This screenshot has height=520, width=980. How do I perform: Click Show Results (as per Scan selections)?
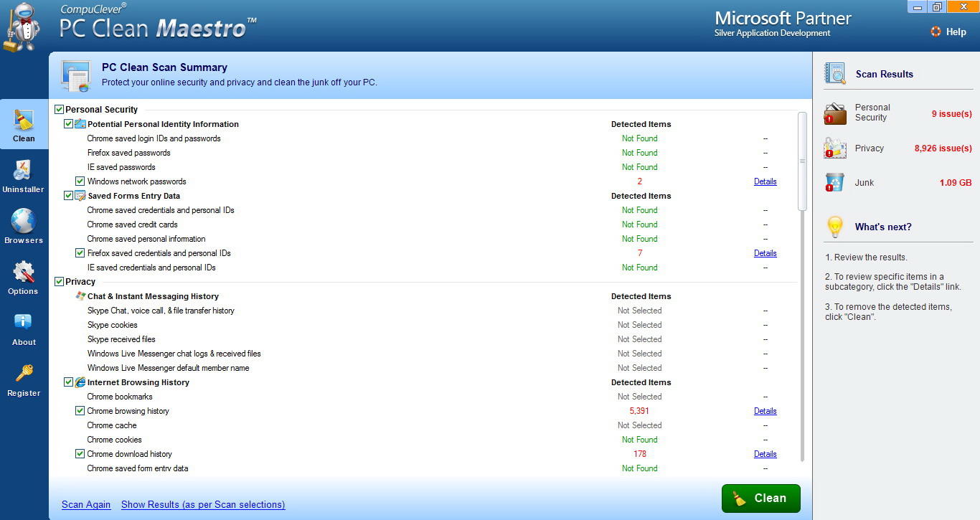point(203,504)
